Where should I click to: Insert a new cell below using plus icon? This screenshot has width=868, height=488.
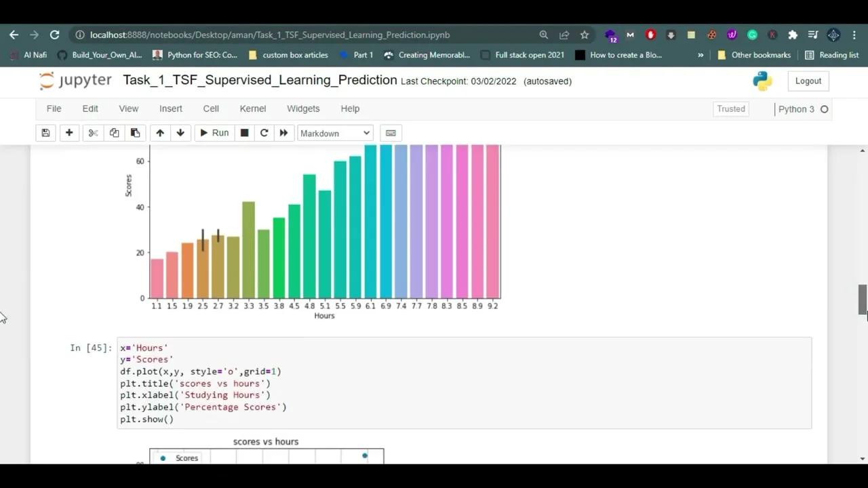point(68,133)
